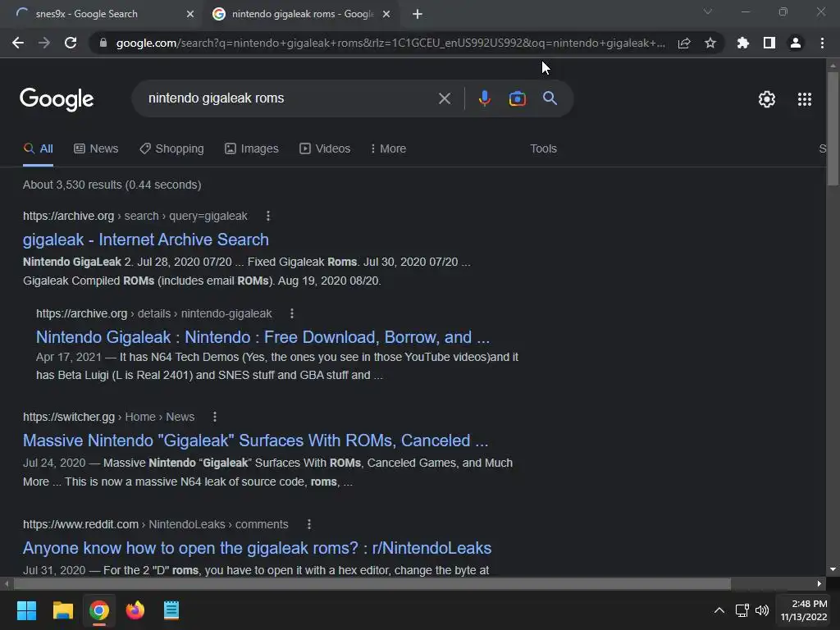The width and height of the screenshot is (840, 630).
Task: Open File Explorer from taskbar
Action: coord(62,610)
